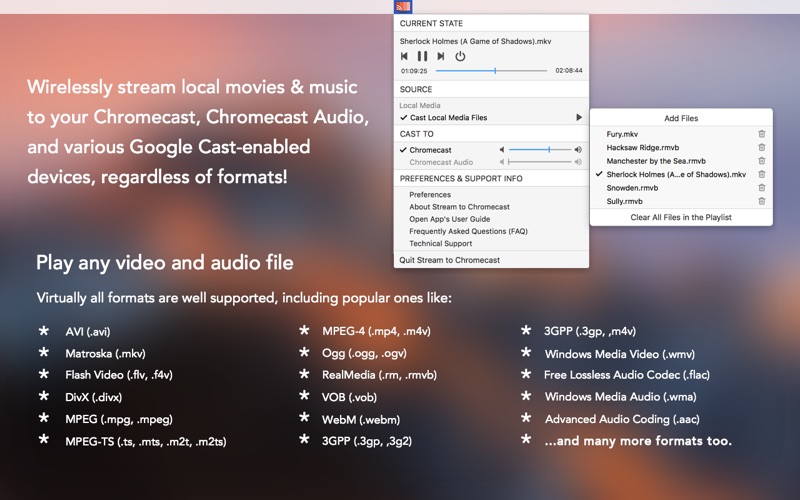Mute Chromecast with the low-volume speaker icon
Image resolution: width=800 pixels, height=500 pixels.
pos(502,149)
